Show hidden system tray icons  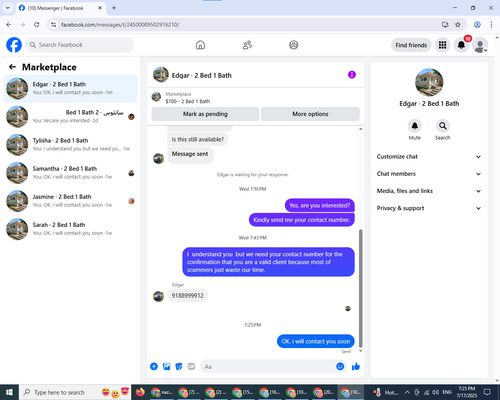(407, 392)
